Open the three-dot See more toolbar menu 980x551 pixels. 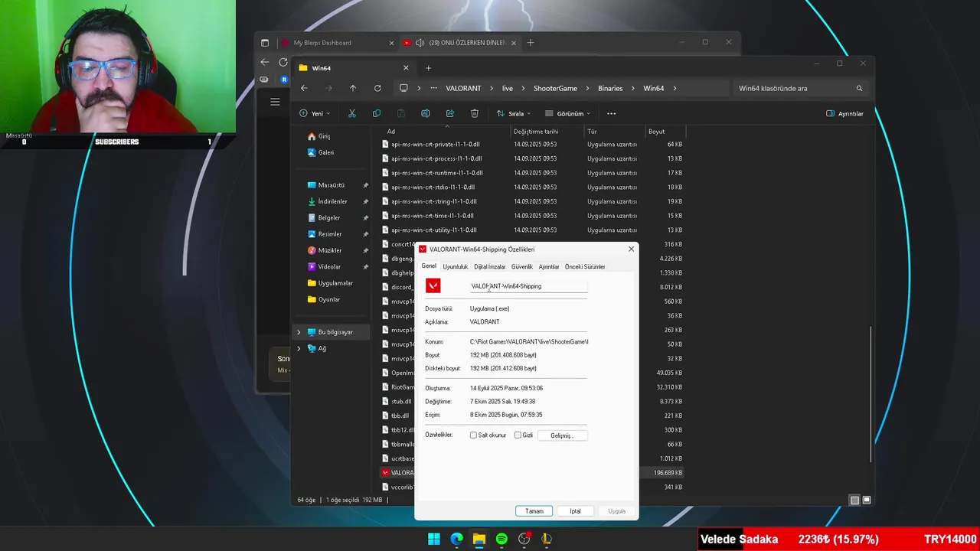(611, 113)
